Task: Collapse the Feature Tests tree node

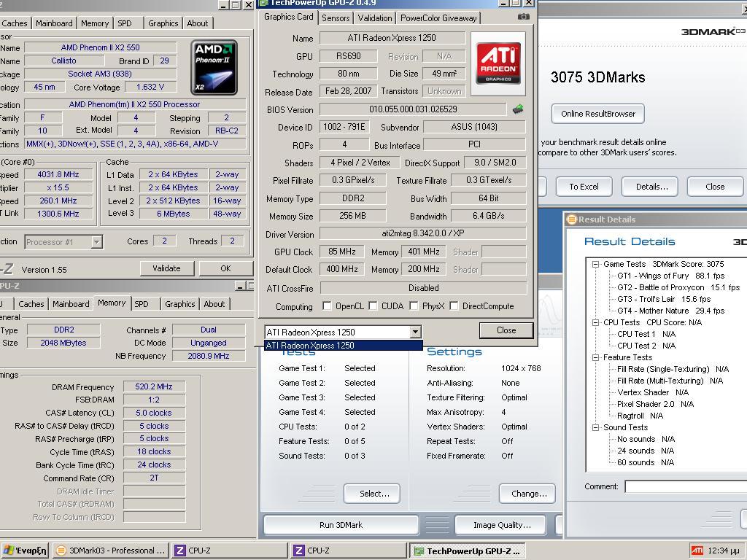Action: click(595, 357)
